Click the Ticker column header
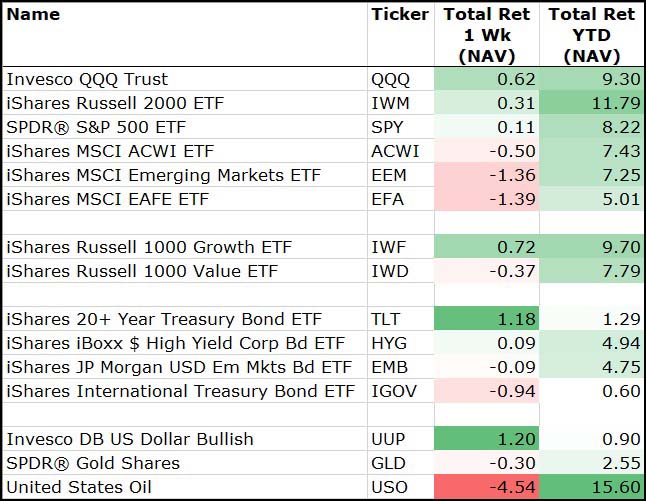 point(399,14)
